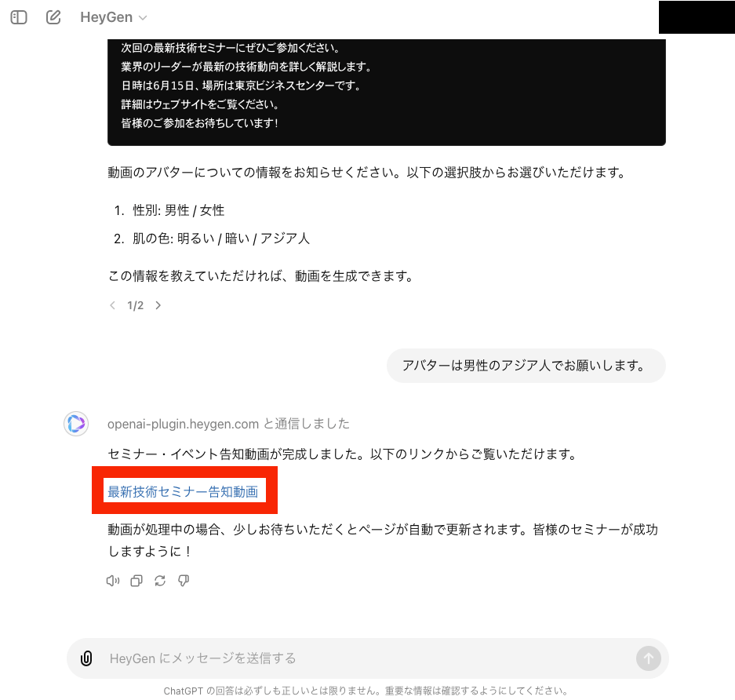Click the black script code block
Screen dimensions: 735x700
coord(386,93)
